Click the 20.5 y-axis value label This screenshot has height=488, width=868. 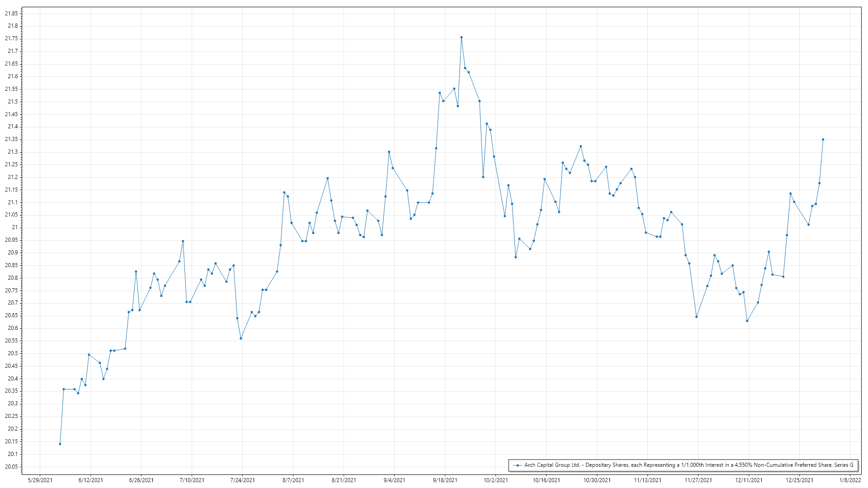tap(13, 353)
